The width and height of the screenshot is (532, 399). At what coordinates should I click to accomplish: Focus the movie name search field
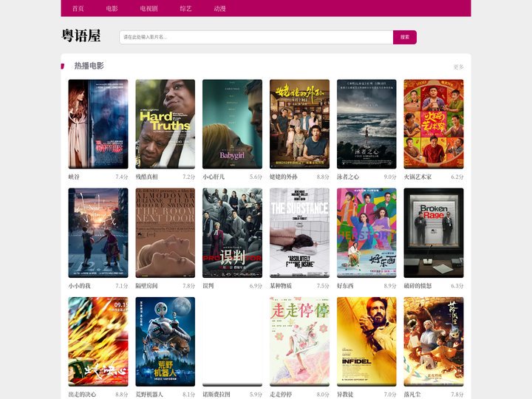256,38
